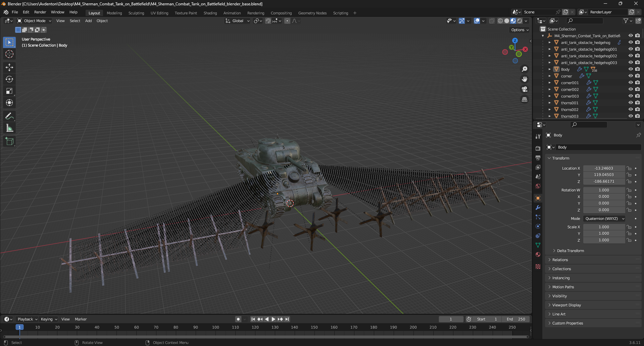Screen dimensions: 644x346
Task: Switch to the Modeling workspace tab
Action: pos(114,13)
